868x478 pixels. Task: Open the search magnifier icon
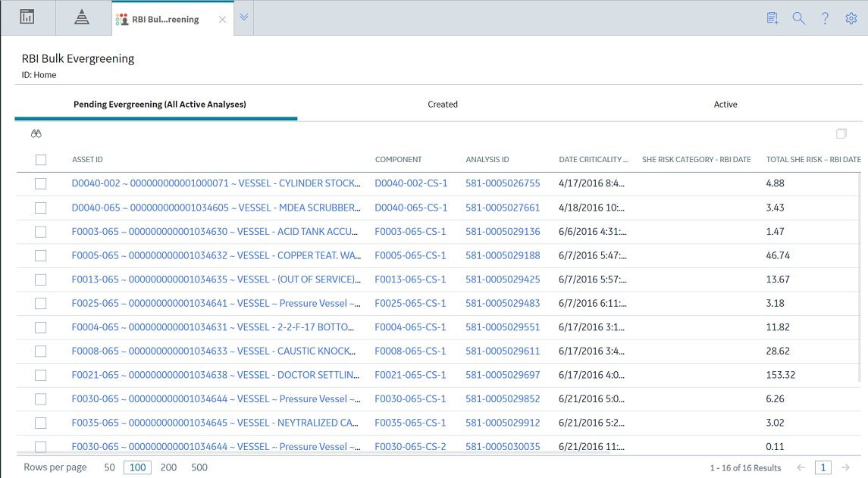(798, 18)
